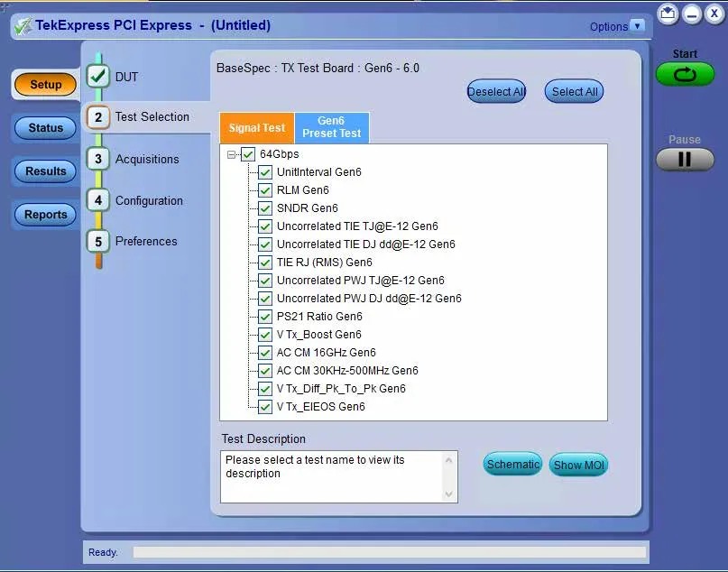Click the step 5 Preferences number icon

click(x=97, y=241)
